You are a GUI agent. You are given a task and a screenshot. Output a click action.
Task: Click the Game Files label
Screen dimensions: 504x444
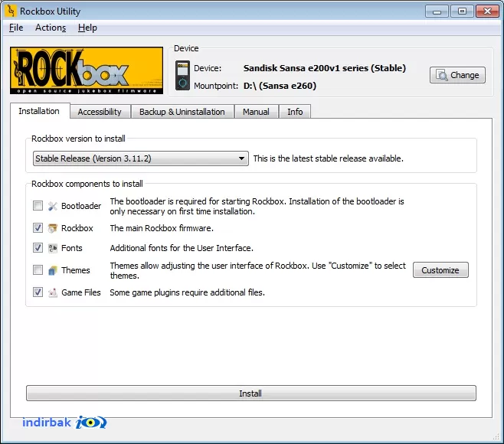(81, 292)
